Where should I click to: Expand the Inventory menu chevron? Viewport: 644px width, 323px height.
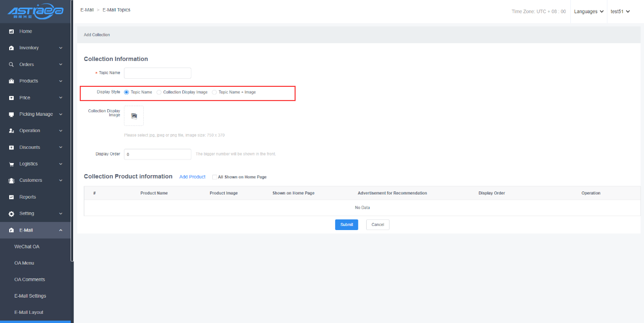point(60,48)
